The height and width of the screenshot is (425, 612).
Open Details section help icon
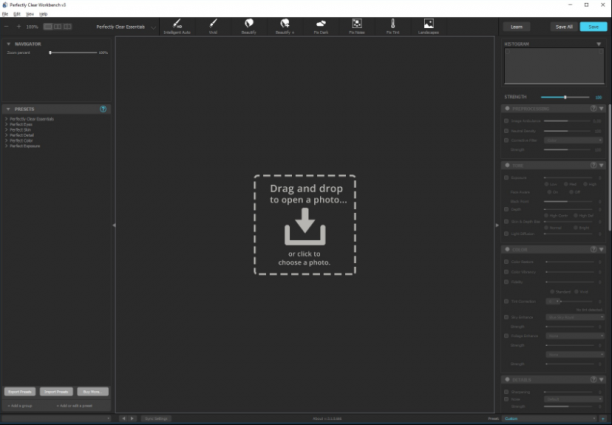click(593, 379)
